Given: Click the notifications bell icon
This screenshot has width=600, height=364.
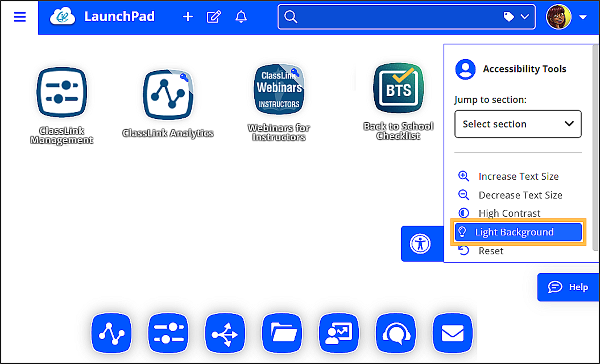Looking at the screenshot, I should pyautogui.click(x=241, y=17).
